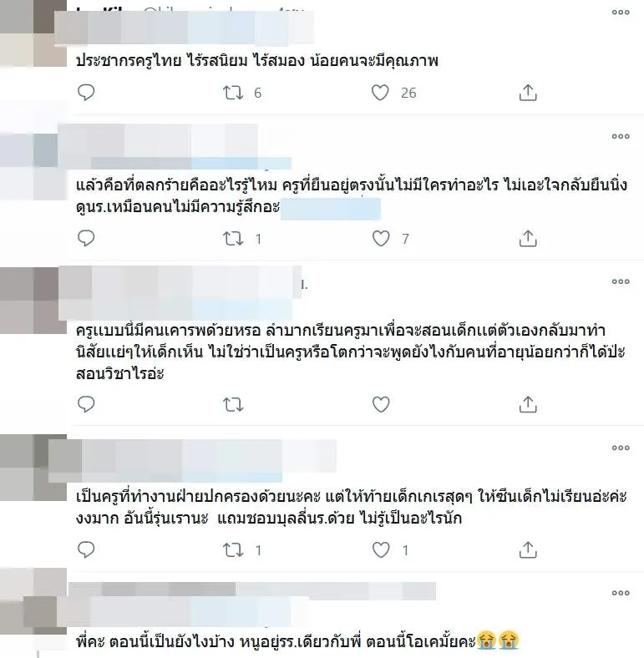
Task: Open more menu on last tweet
Action: (621, 593)
